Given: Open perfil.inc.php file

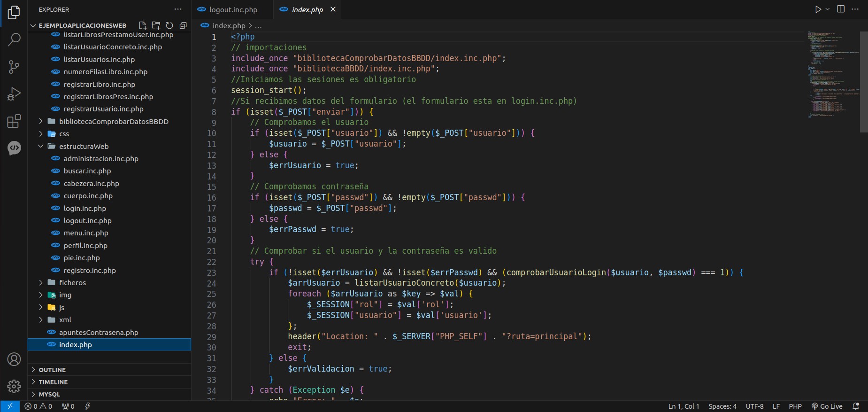Looking at the screenshot, I should (x=109, y=245).
